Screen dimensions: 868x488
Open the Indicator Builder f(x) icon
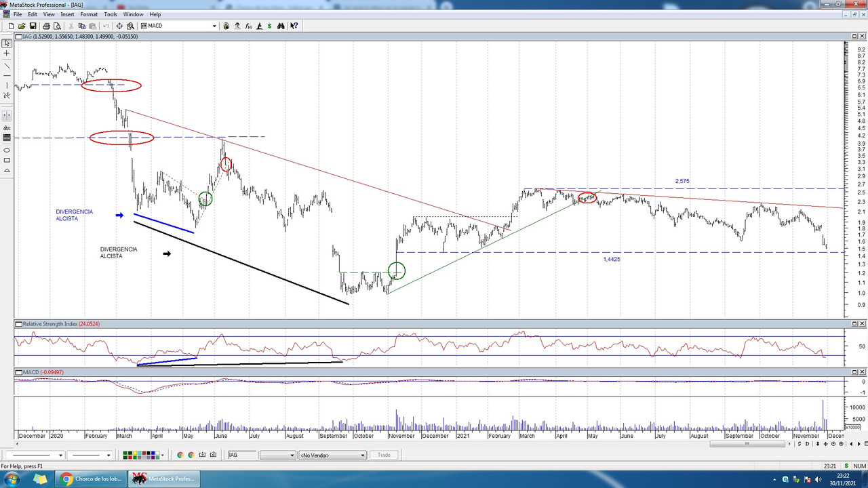(x=248, y=26)
